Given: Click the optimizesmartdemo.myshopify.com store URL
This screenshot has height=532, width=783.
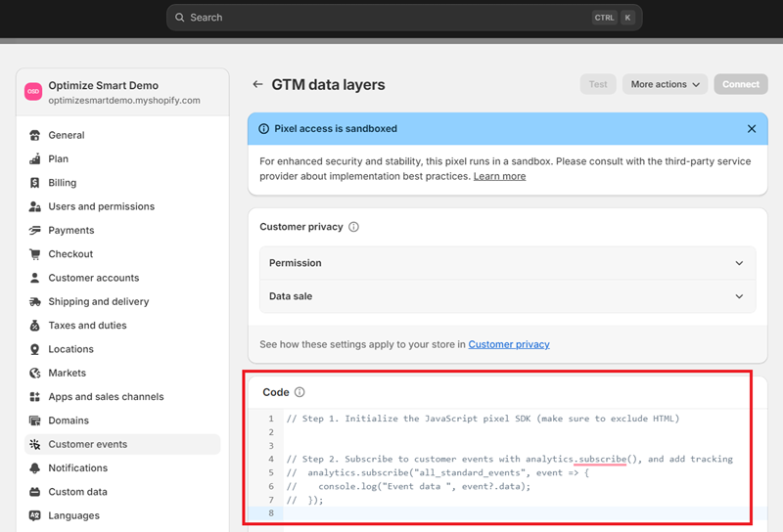Looking at the screenshot, I should (124, 101).
